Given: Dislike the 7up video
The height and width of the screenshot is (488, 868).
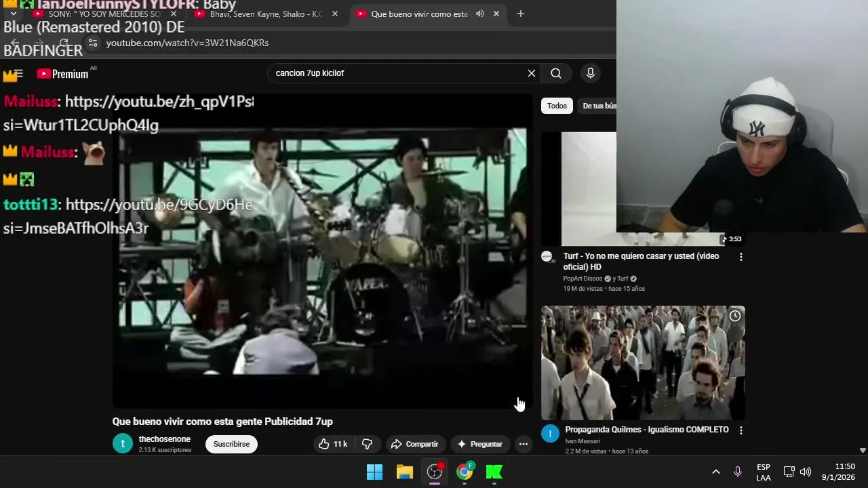Looking at the screenshot, I should [367, 444].
